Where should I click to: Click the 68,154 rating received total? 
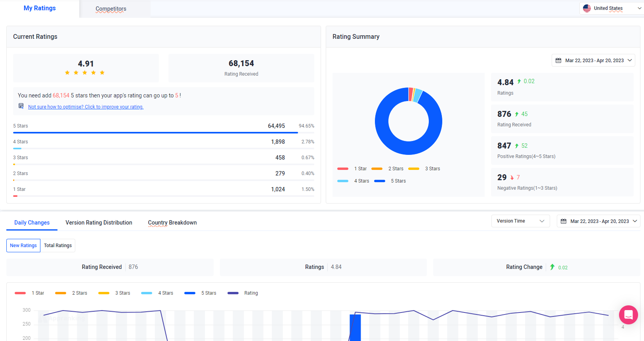(241, 63)
